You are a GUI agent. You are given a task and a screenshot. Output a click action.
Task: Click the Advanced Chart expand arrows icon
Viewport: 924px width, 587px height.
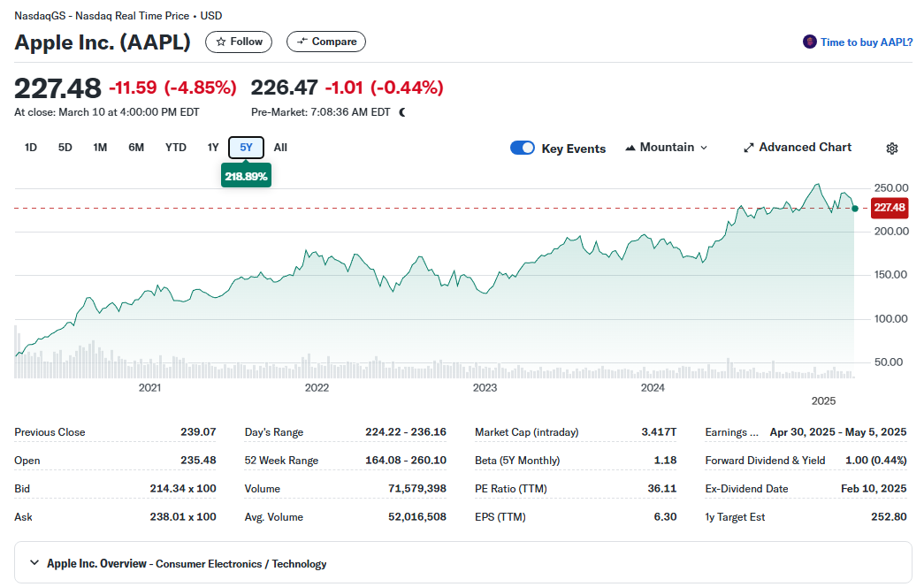point(748,148)
